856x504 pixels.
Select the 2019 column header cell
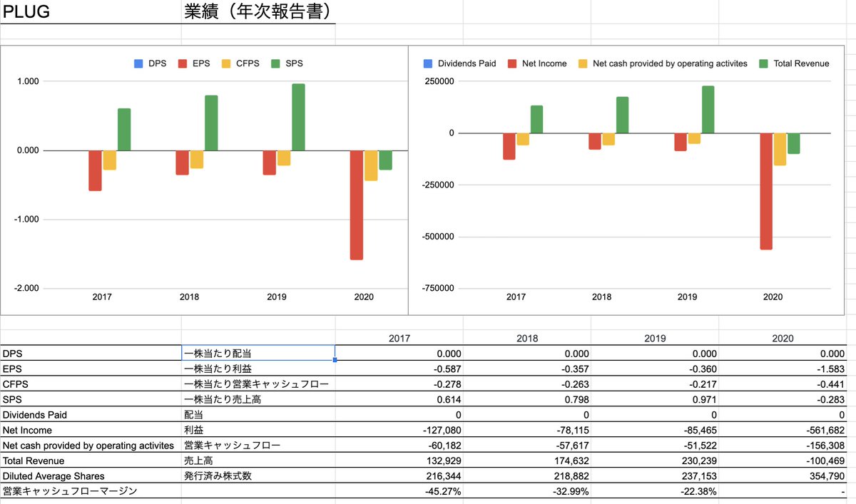click(655, 339)
